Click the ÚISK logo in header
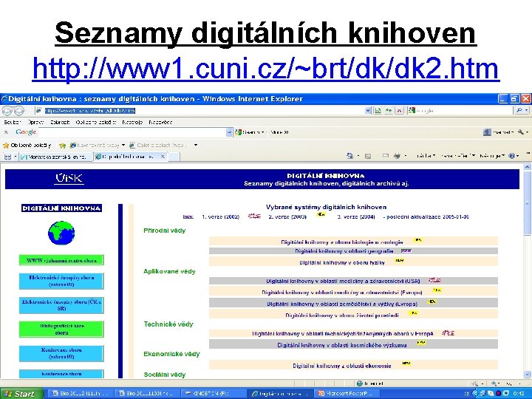Viewport: 532px width, 399px height. pyautogui.click(x=69, y=179)
